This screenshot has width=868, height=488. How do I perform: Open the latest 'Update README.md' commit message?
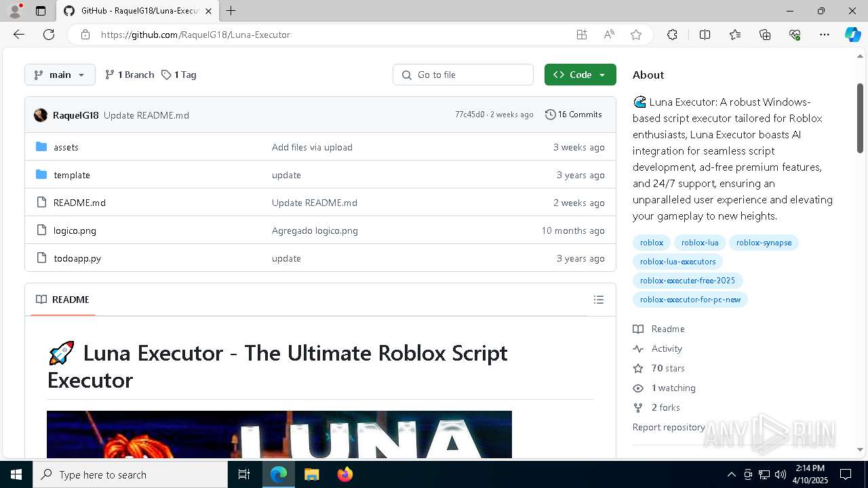pos(146,115)
